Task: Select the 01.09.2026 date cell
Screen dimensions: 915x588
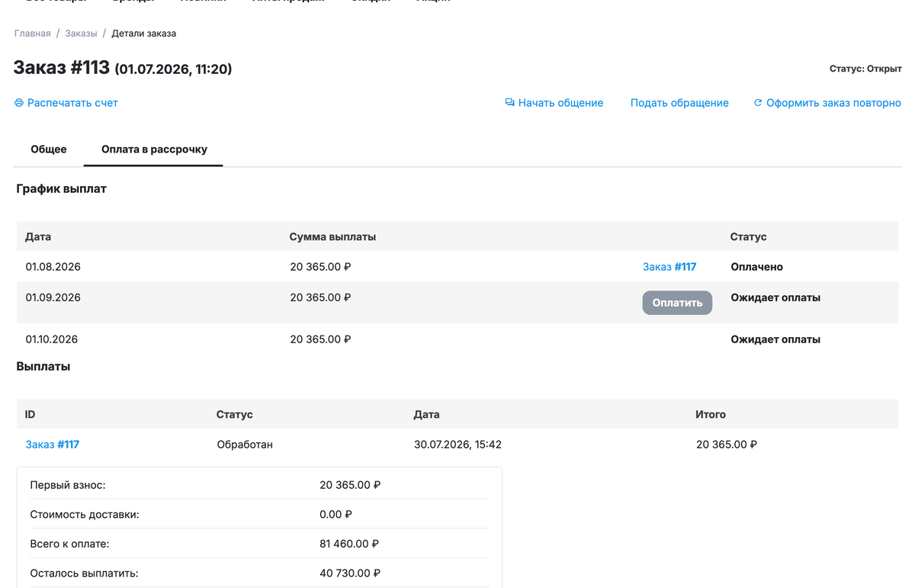Action: (53, 297)
